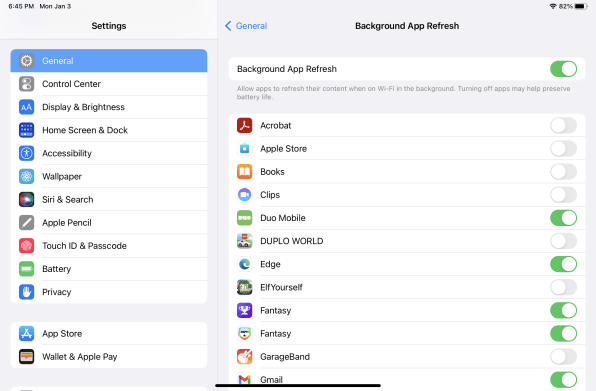Enable background refresh for ElfYourself

tap(563, 287)
